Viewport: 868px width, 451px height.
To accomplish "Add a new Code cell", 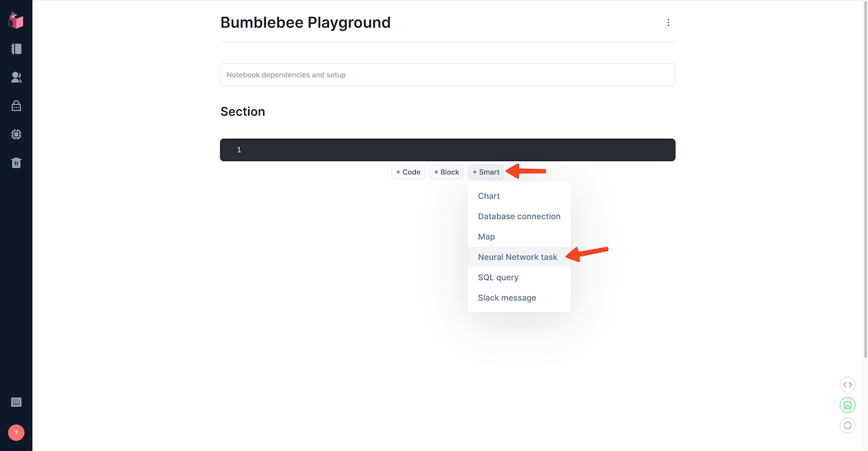I will tap(408, 172).
